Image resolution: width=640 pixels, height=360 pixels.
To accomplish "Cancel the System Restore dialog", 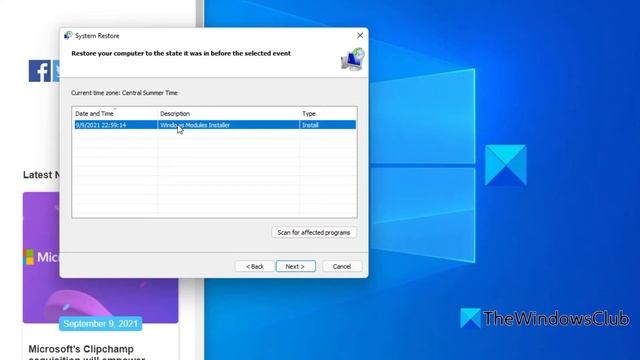I will [342, 266].
